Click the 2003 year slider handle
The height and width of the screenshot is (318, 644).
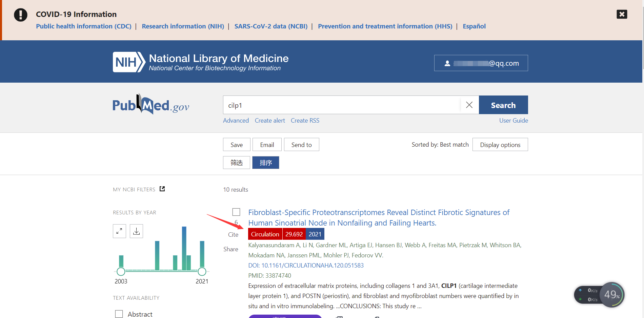121,271
